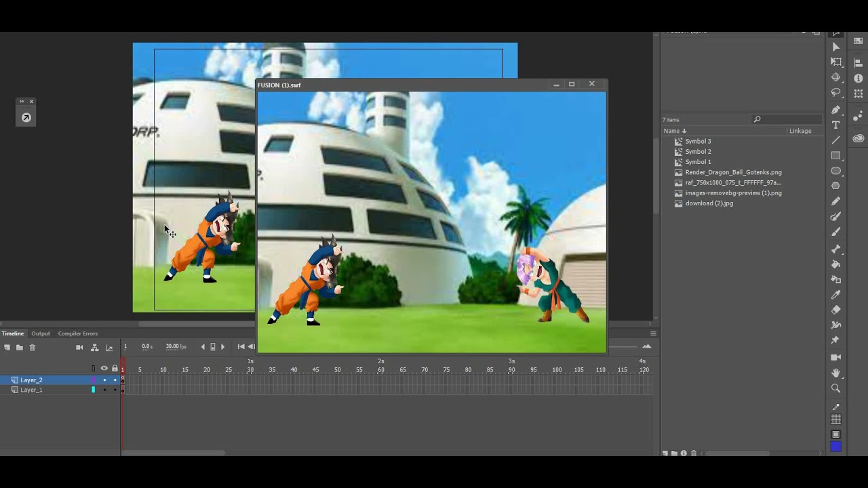Select the Pen tool
This screenshot has width=868, height=488.
click(x=836, y=109)
